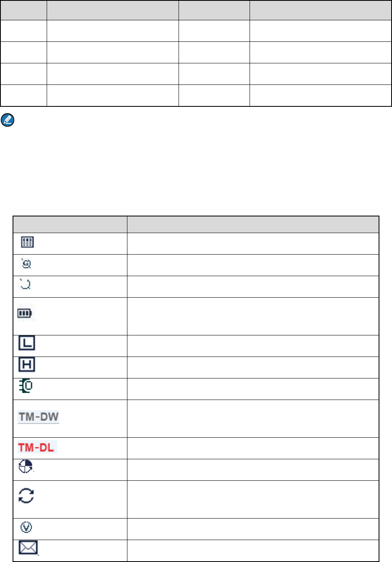This screenshot has height=562, width=392.
Task: Select the speaker with lines icon
Action: click(x=26, y=386)
